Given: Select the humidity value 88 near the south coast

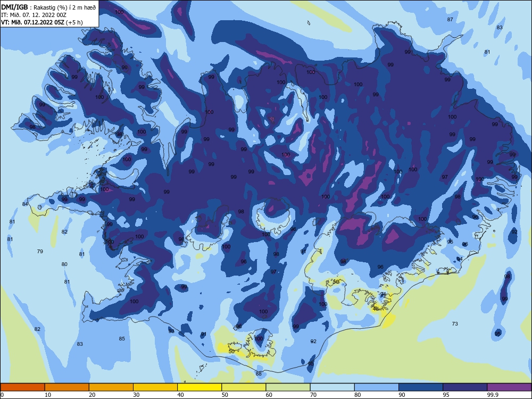Looking at the screenshot, I should pos(259,373).
